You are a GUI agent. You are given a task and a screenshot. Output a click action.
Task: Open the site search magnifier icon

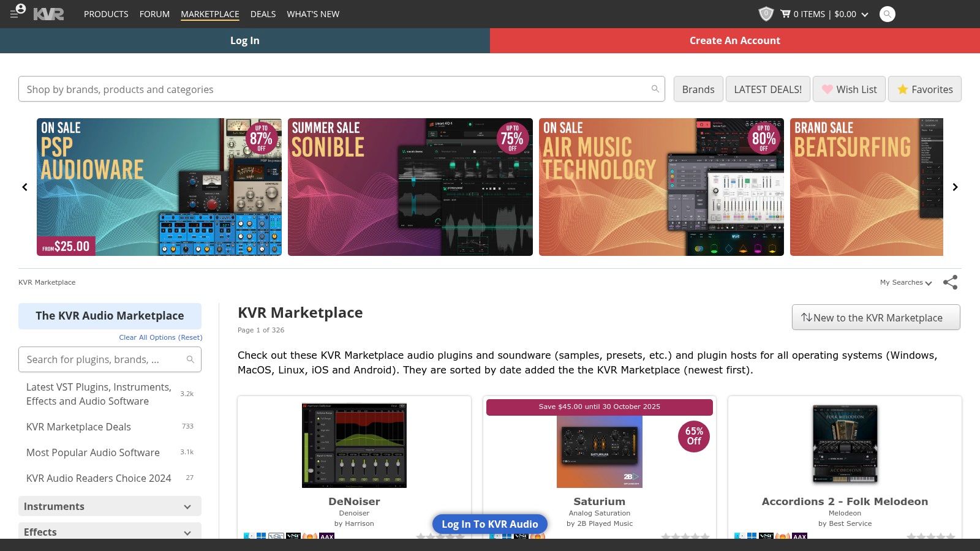(887, 13)
